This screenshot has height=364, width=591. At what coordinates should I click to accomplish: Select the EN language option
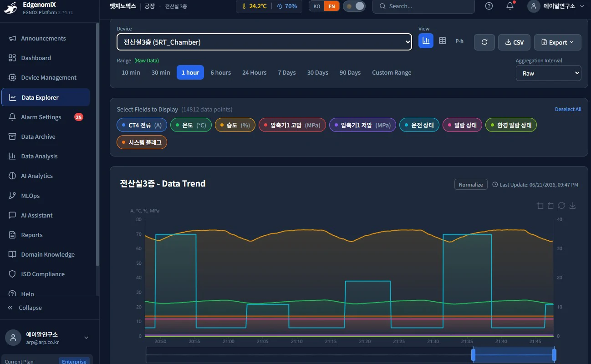331,6
